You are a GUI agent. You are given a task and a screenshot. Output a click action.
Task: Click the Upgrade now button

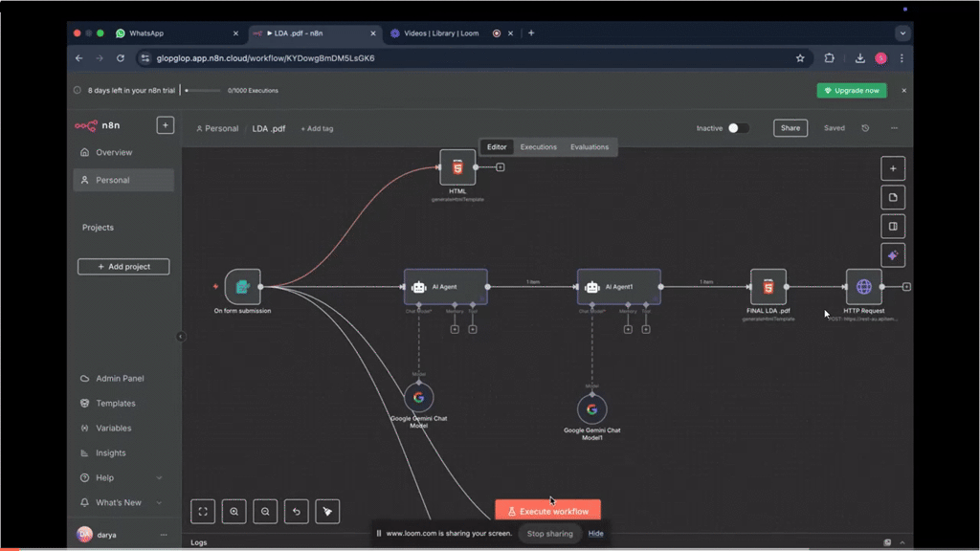pos(852,91)
